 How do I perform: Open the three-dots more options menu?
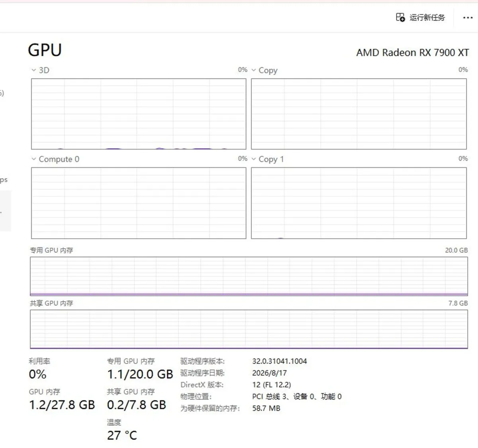pos(468,18)
